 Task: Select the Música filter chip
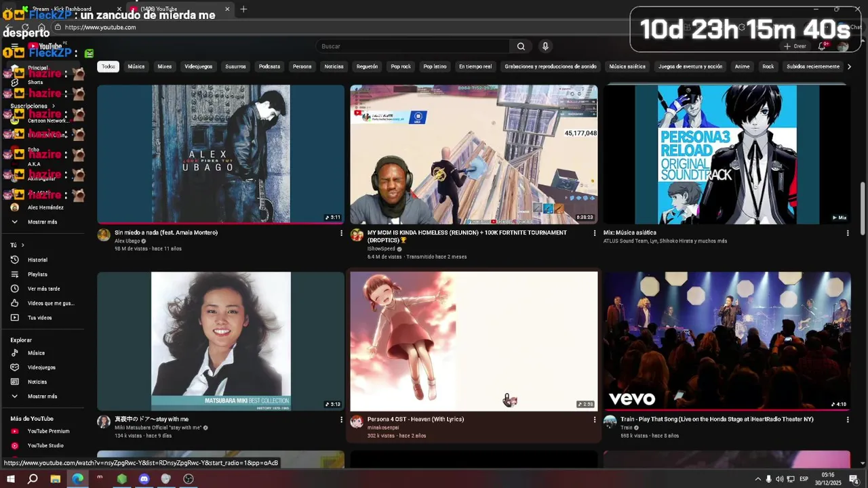coord(136,66)
